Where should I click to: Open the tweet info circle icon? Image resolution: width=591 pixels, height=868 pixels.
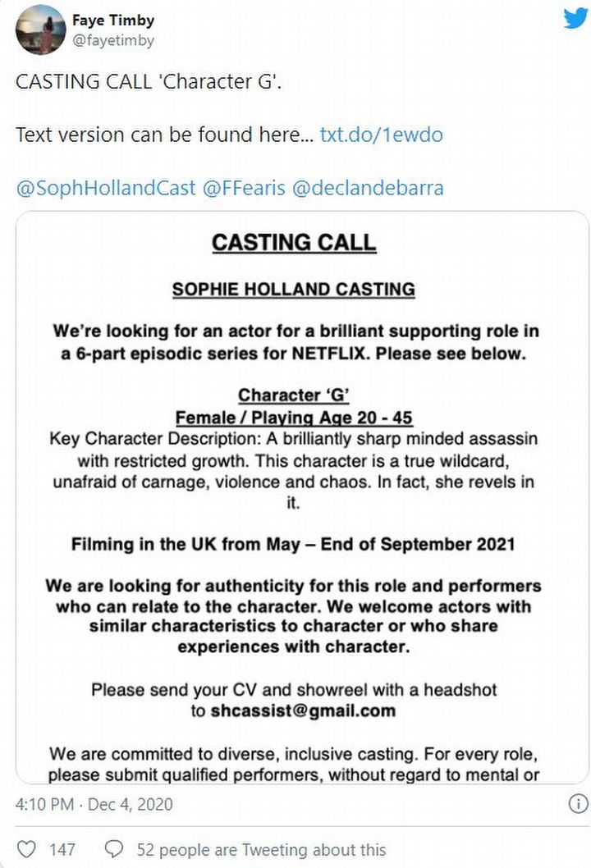[578, 804]
